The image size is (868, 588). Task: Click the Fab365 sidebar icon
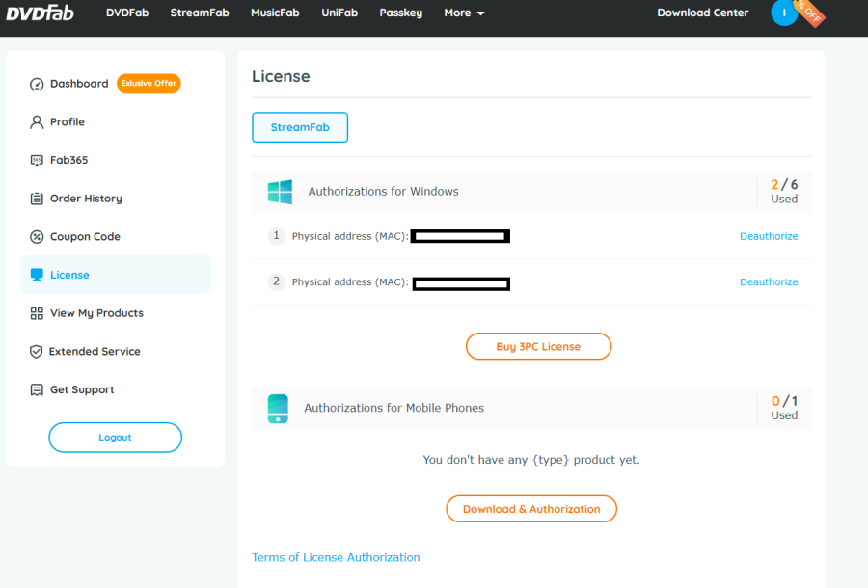click(x=37, y=160)
